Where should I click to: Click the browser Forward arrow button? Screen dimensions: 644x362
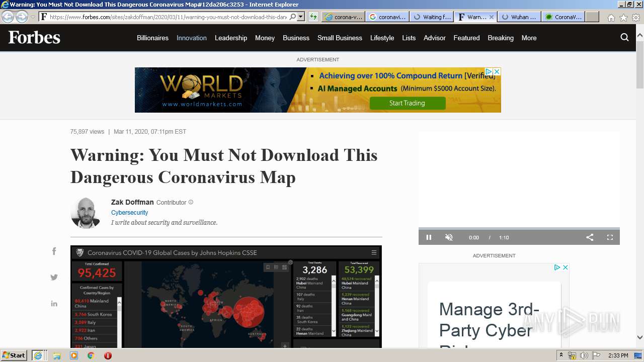click(22, 17)
